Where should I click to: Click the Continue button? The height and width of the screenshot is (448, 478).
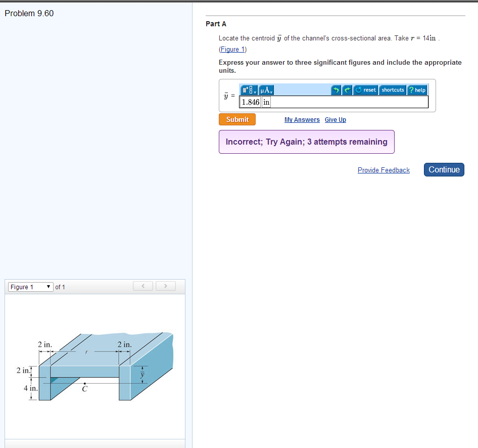tap(444, 169)
